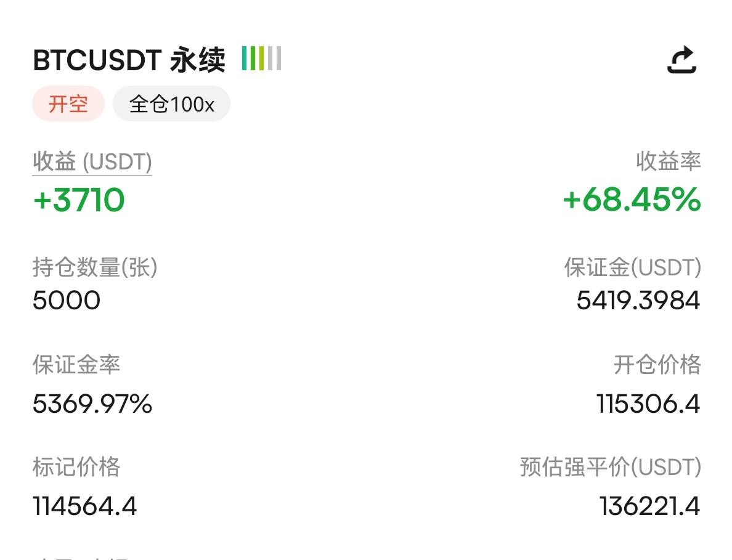Tap the 115306.4 entry price value
Viewport: 732px width, 560px height.
(648, 404)
